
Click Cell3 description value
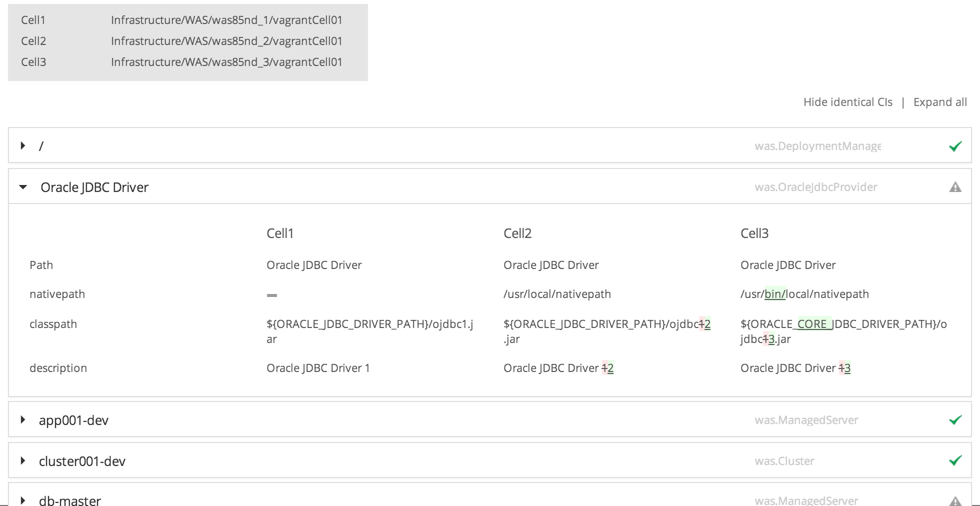pyautogui.click(x=795, y=368)
